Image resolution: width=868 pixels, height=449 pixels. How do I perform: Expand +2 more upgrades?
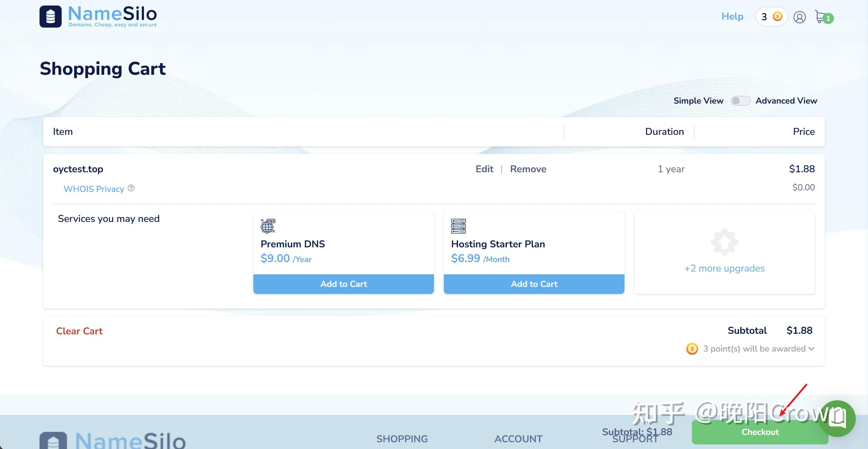tap(724, 268)
